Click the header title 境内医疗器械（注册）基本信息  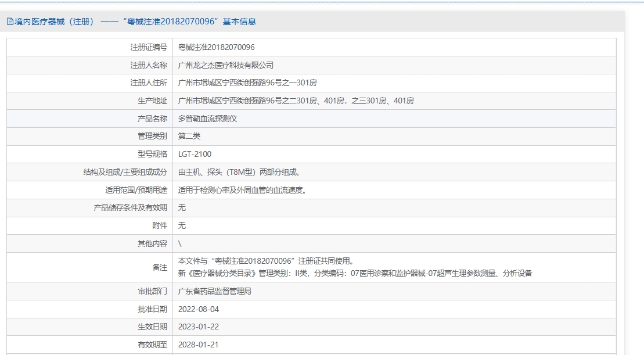click(135, 21)
